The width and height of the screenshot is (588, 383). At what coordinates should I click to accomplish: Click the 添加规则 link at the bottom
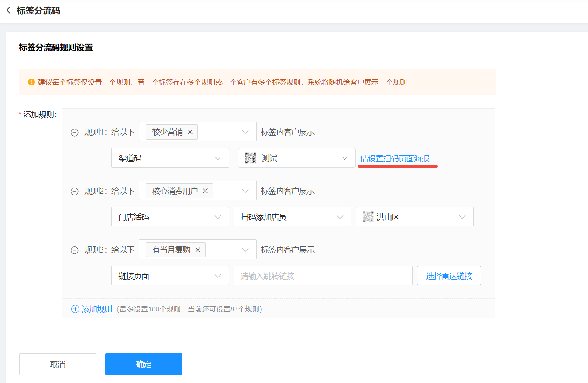pos(97,309)
